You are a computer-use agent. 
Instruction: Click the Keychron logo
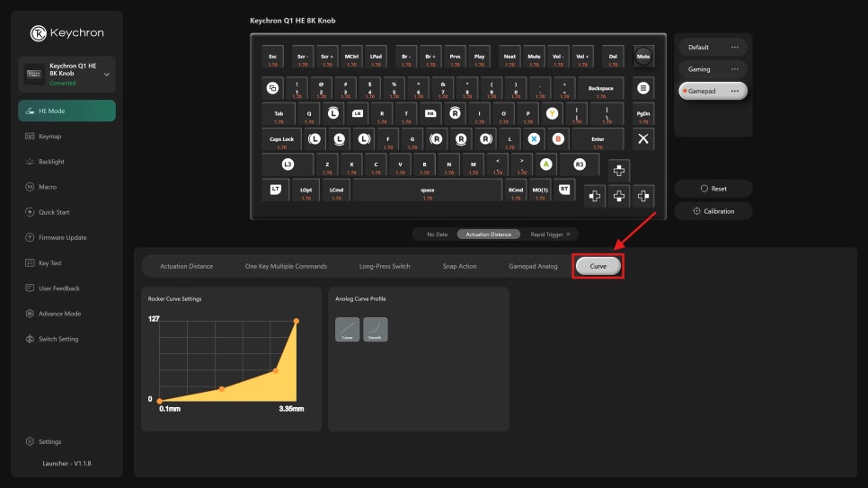pyautogui.click(x=67, y=33)
